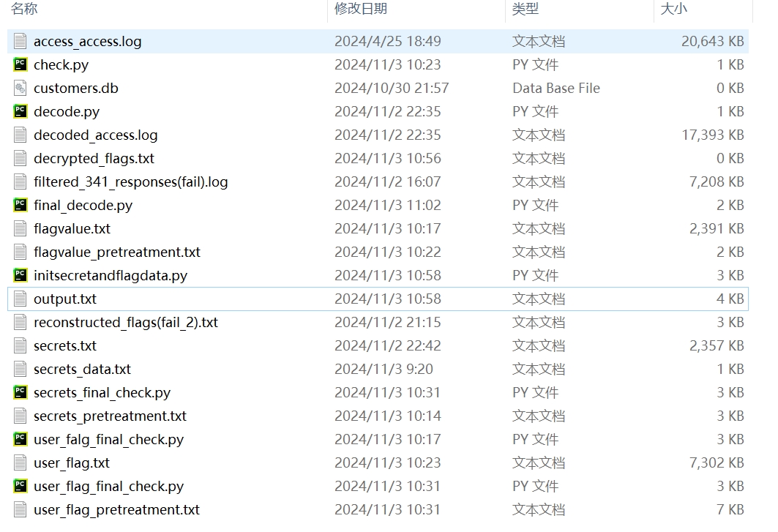Click the date 2024/11/2 21:15
778x532 pixels.
pyautogui.click(x=387, y=323)
